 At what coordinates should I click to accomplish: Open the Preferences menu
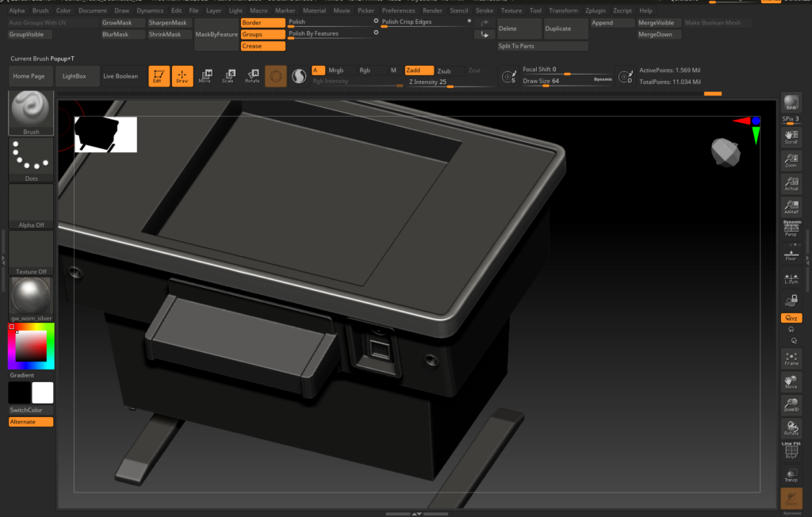pos(398,10)
